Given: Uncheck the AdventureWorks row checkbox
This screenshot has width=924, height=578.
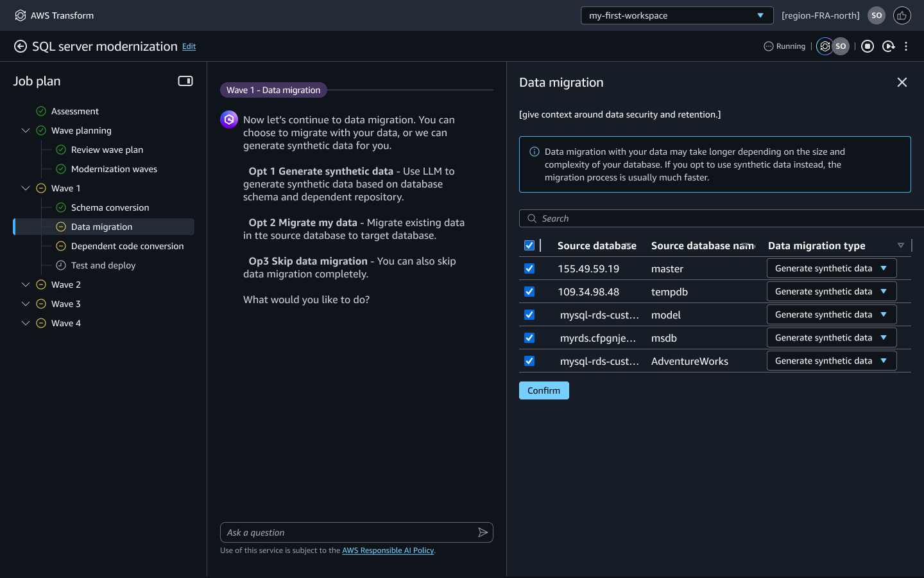Looking at the screenshot, I should 529,361.
